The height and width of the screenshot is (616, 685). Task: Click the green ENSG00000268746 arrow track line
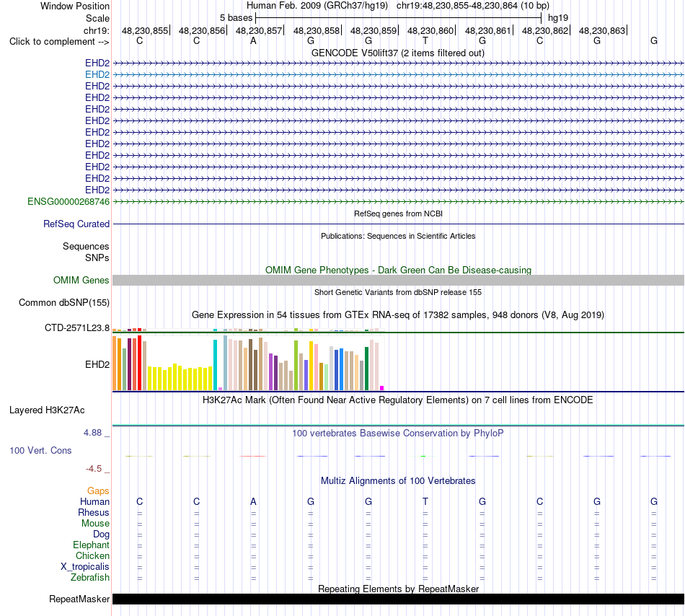(398, 201)
